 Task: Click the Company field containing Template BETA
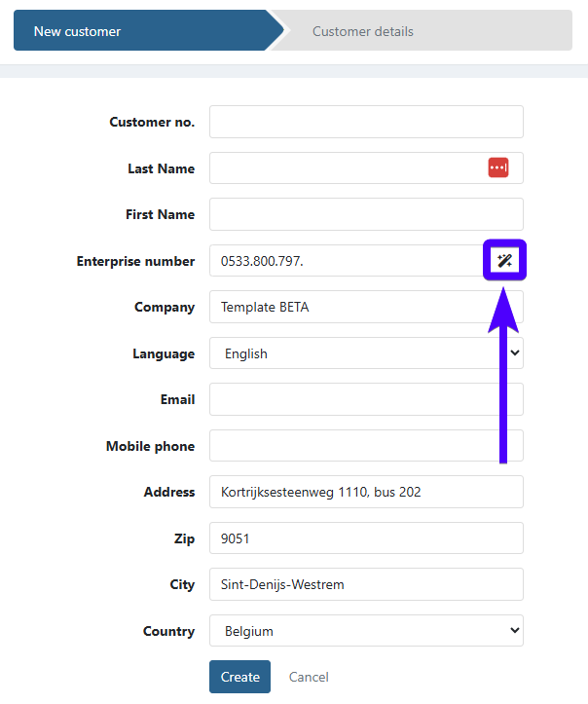366,307
